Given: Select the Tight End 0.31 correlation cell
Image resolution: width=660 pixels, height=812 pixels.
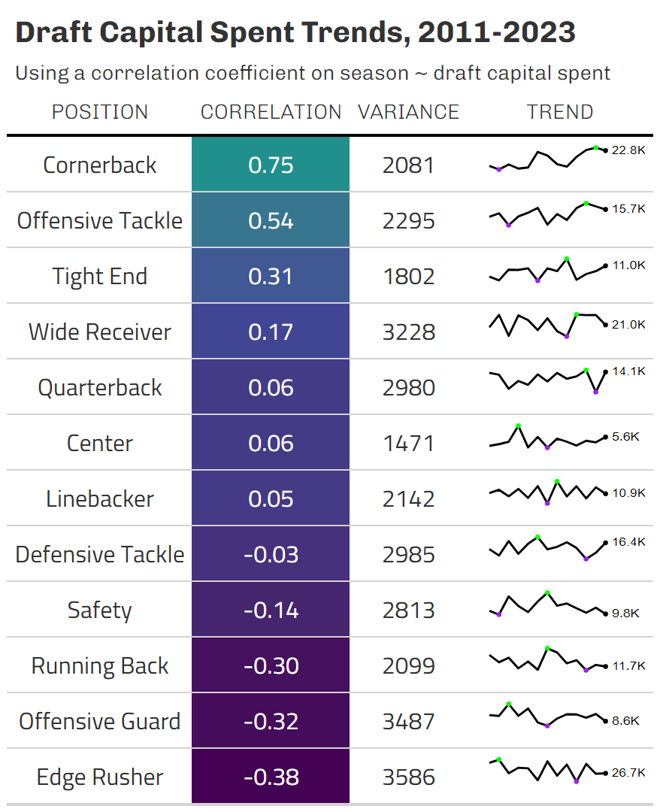Looking at the screenshot, I should coord(271,276).
